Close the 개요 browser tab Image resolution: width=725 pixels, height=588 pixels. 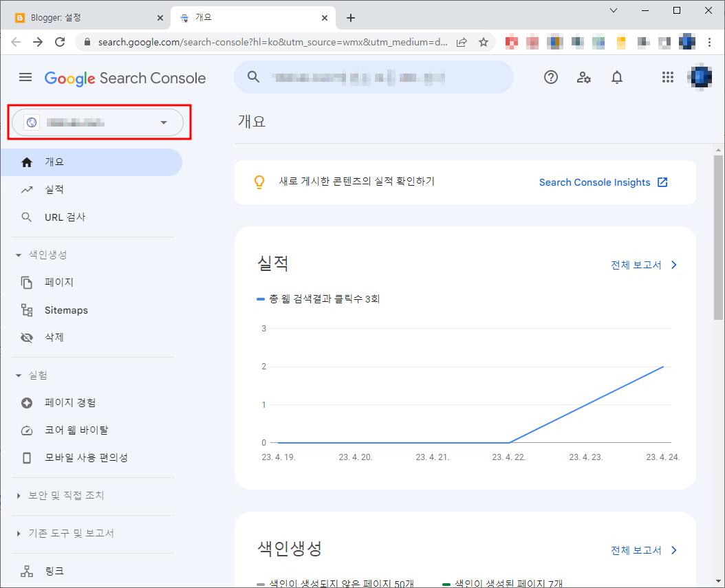[x=325, y=18]
